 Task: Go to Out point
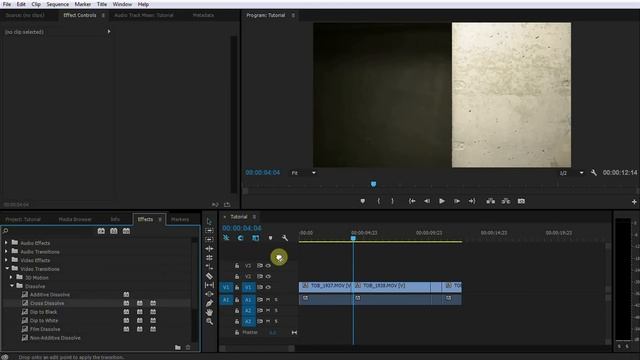(x=471, y=201)
